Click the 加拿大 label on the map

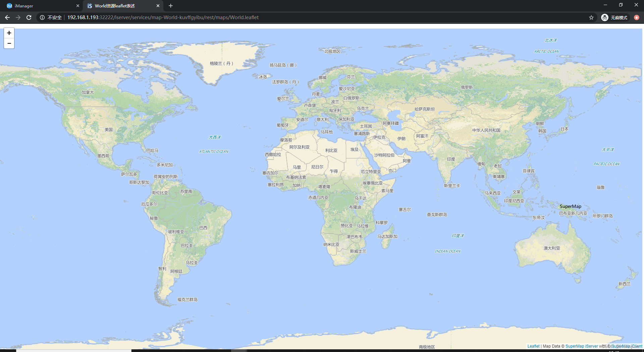point(88,92)
